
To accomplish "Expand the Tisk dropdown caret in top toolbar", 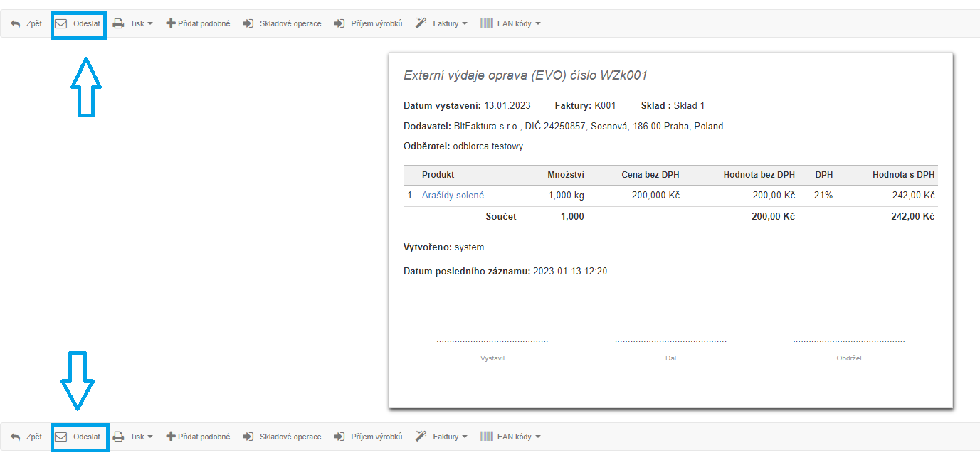I will tap(150, 24).
